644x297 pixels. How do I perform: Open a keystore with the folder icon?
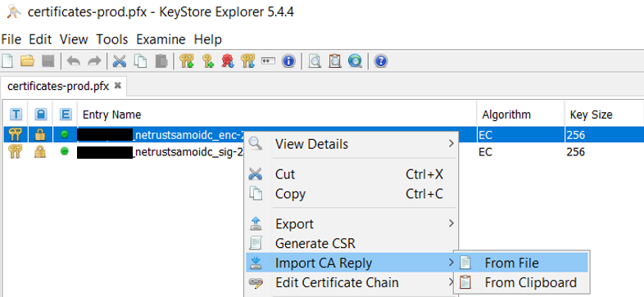tap(28, 61)
